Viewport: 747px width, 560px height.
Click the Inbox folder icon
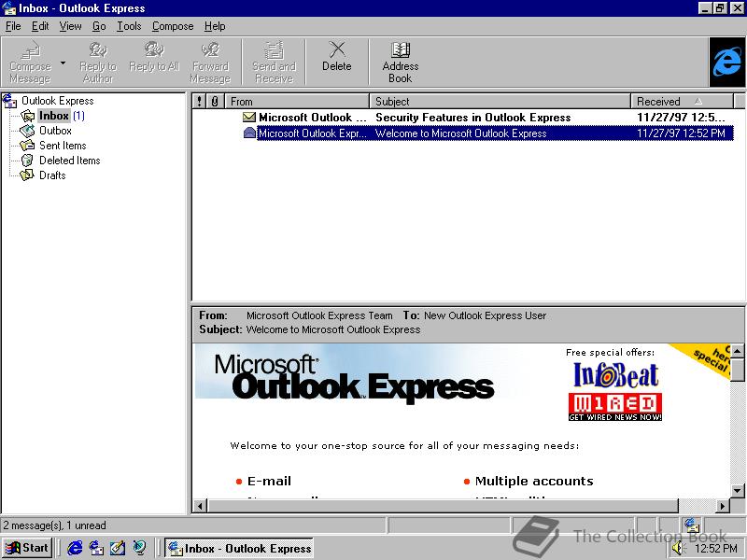click(28, 116)
